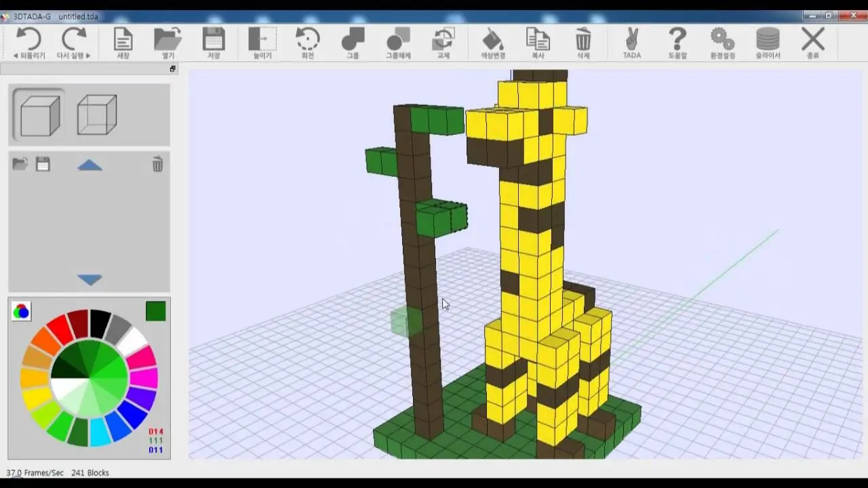
Task: Launch the slicer (슬라이서) icon
Action: (768, 43)
